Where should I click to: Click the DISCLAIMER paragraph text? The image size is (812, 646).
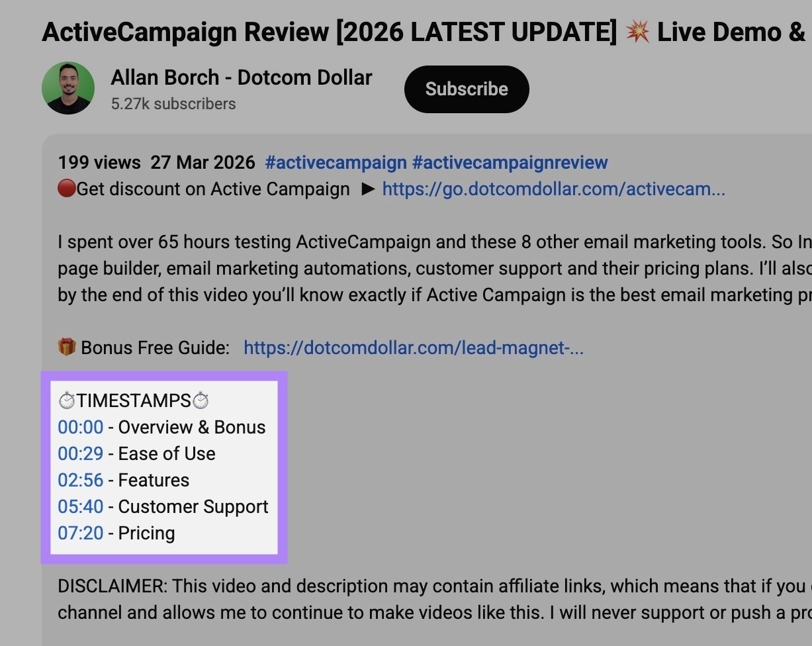click(435, 599)
